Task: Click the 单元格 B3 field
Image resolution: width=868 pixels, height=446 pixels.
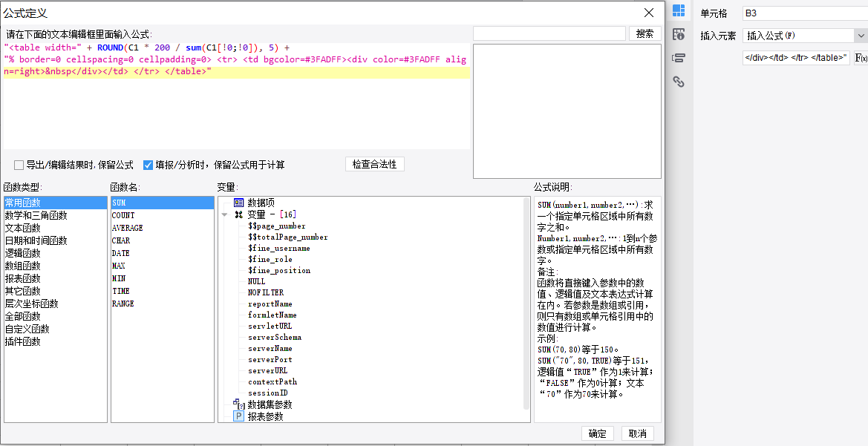Action: (x=805, y=13)
